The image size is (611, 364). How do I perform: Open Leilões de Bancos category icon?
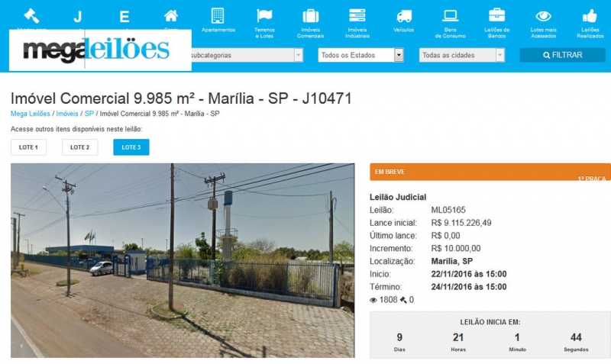pyautogui.click(x=497, y=15)
